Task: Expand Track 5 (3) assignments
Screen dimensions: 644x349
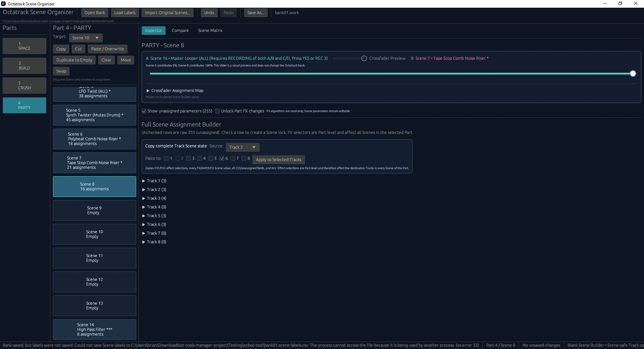Action: click(154, 216)
